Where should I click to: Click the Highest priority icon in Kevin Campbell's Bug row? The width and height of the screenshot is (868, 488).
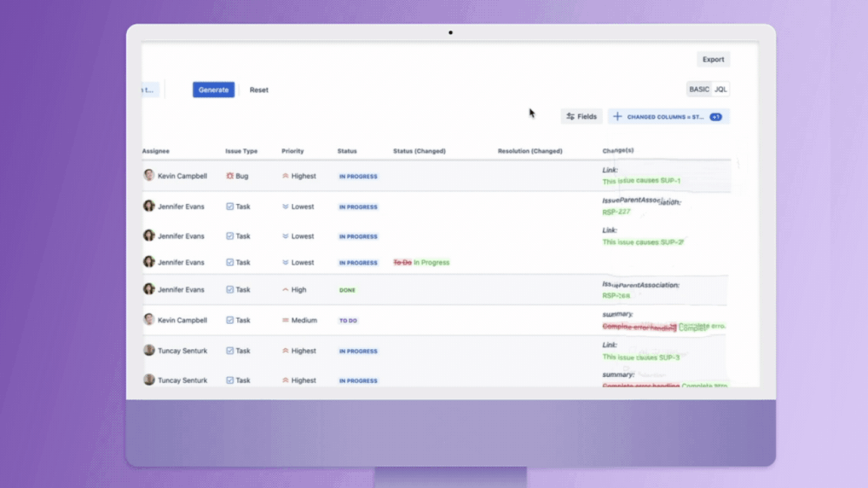pos(285,176)
